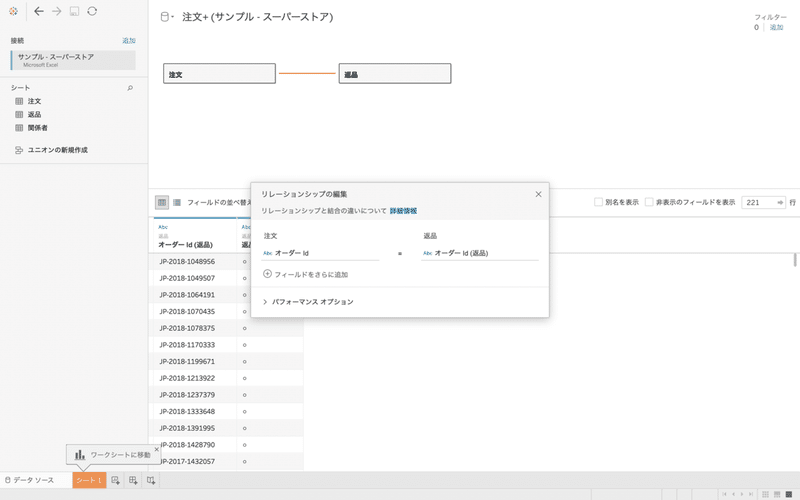Open the シート 1 tab

(88, 481)
